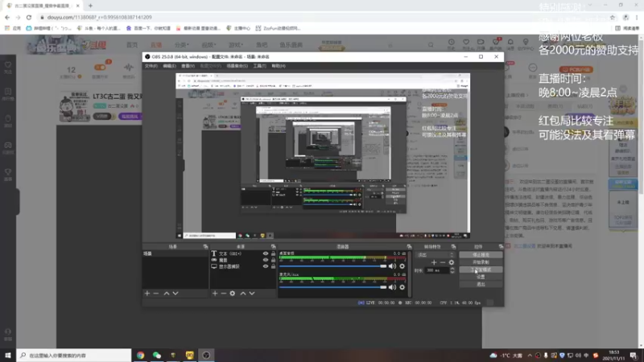Click the transition duration 300 ms field
The width and height of the screenshot is (644, 362).
click(x=436, y=270)
